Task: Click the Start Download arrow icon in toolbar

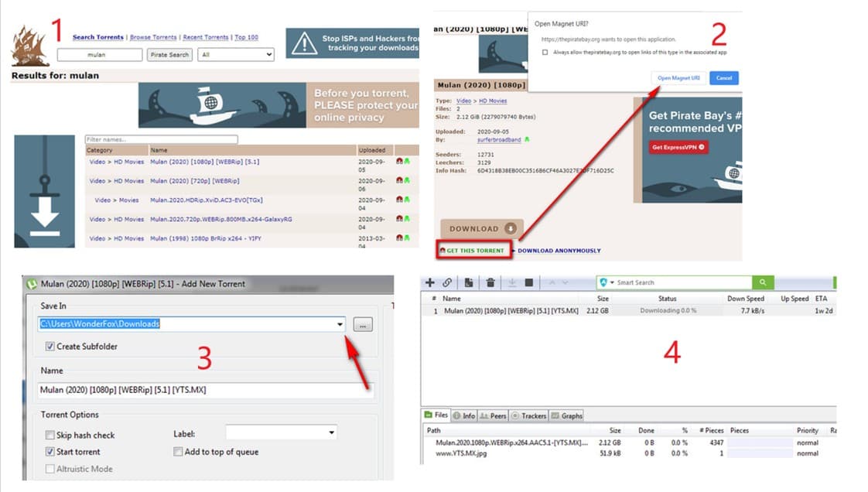Action: [x=512, y=283]
